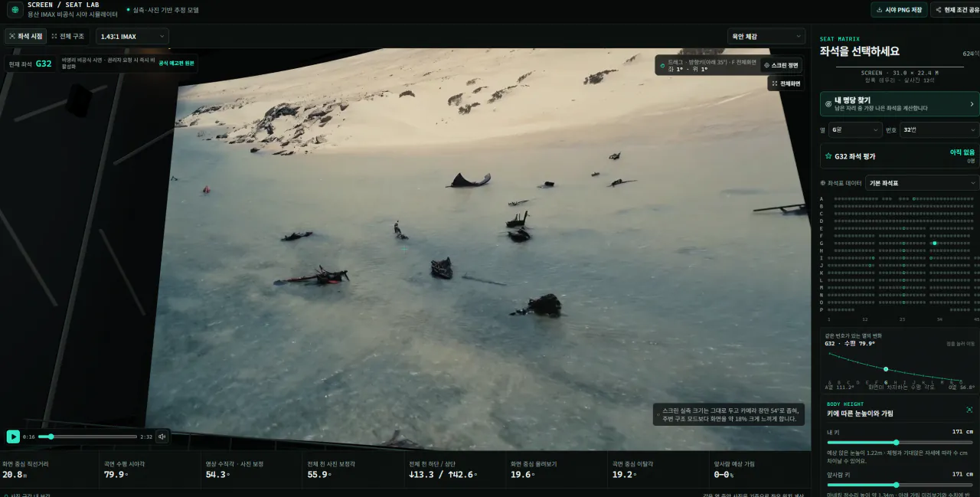Adjust the 앞사람 키 height slider
This screenshot has width=980, height=497.
point(900,485)
